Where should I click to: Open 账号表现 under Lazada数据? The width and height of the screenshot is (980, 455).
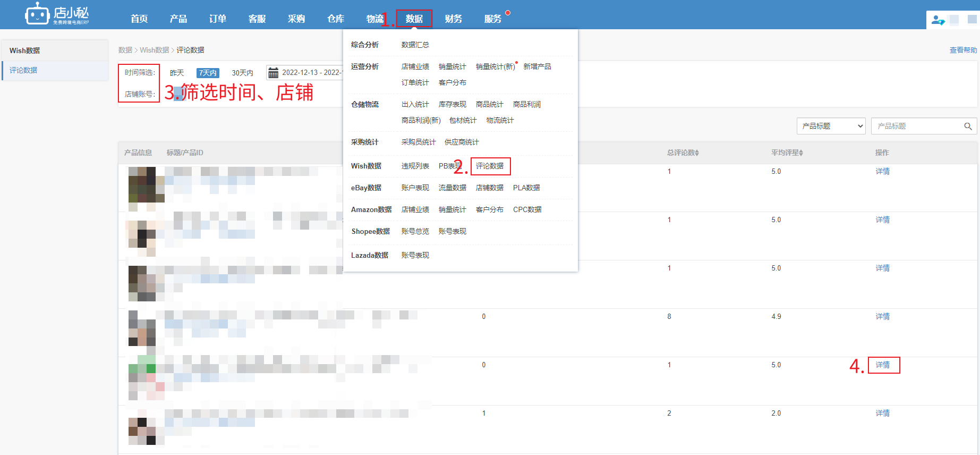tap(415, 255)
